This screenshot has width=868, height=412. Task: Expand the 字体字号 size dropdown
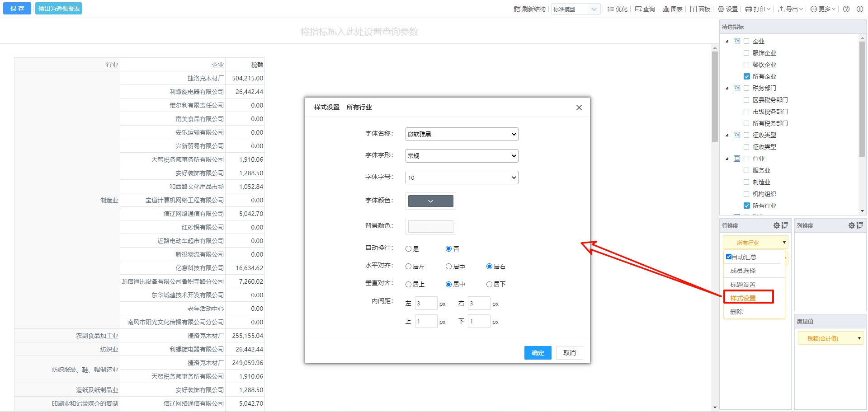coord(462,178)
